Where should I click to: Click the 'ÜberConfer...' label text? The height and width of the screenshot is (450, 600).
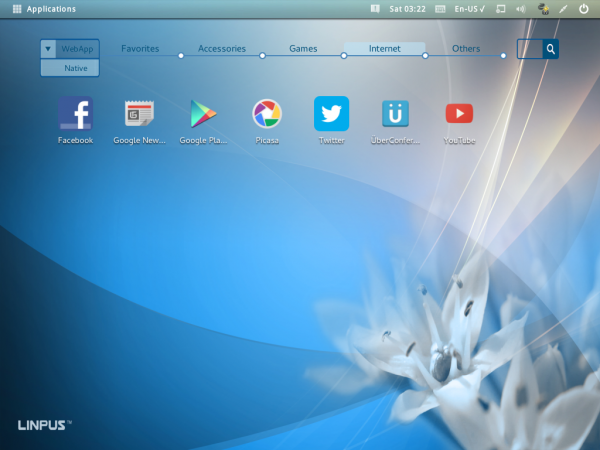[395, 140]
